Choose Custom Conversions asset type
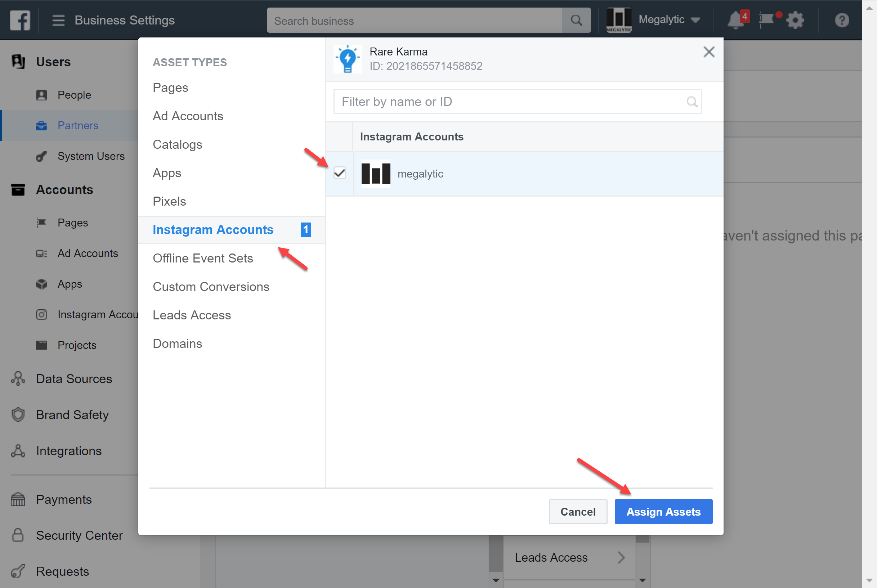 click(x=211, y=287)
